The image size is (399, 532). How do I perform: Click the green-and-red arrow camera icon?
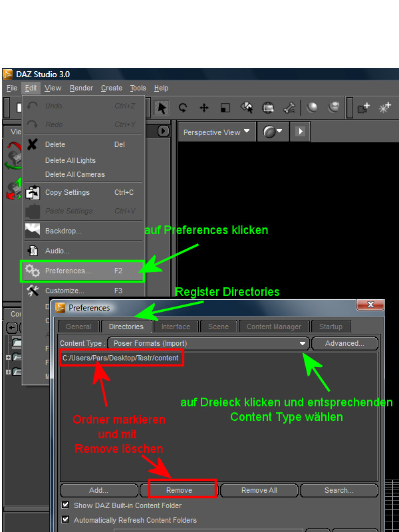click(x=13, y=190)
